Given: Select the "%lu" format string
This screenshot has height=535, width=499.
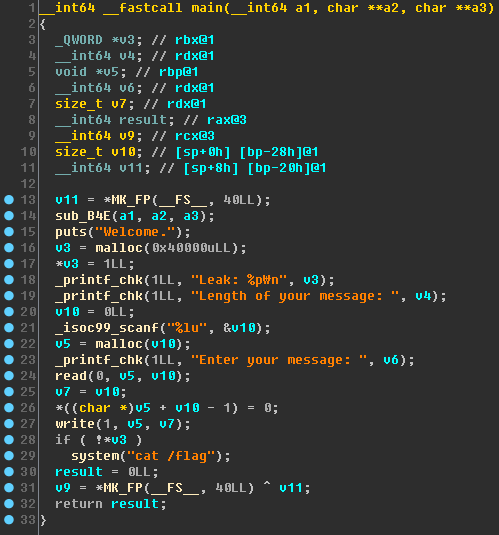Looking at the screenshot, I should coord(187,328).
